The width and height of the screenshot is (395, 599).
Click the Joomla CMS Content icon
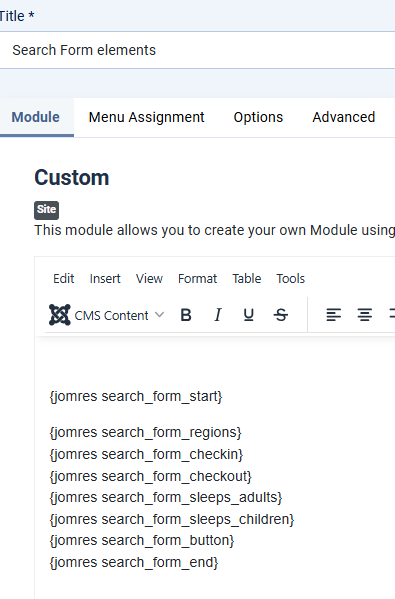[60, 315]
